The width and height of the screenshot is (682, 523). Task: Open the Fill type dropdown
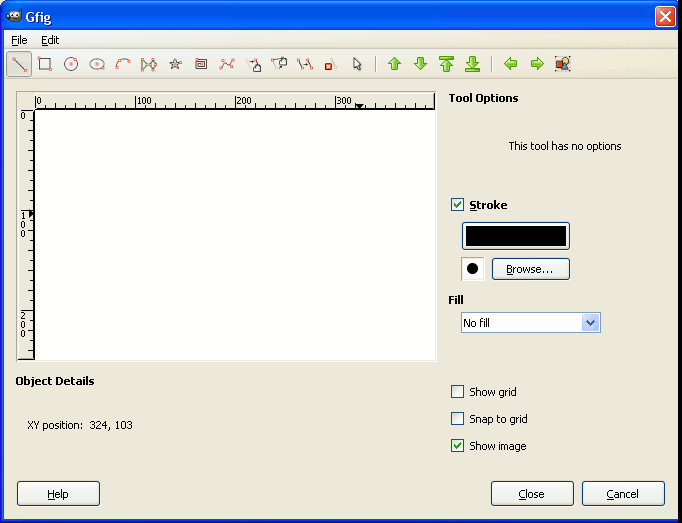[x=531, y=323]
